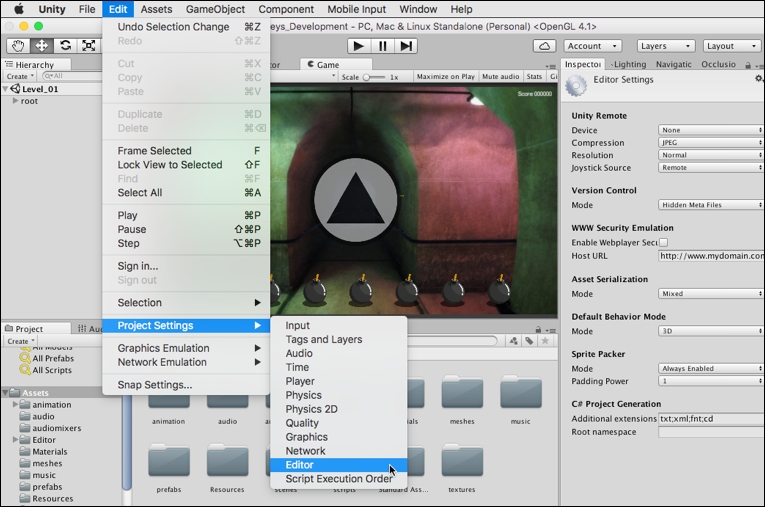
Task: Click the Additional extensions field
Action: 711,419
